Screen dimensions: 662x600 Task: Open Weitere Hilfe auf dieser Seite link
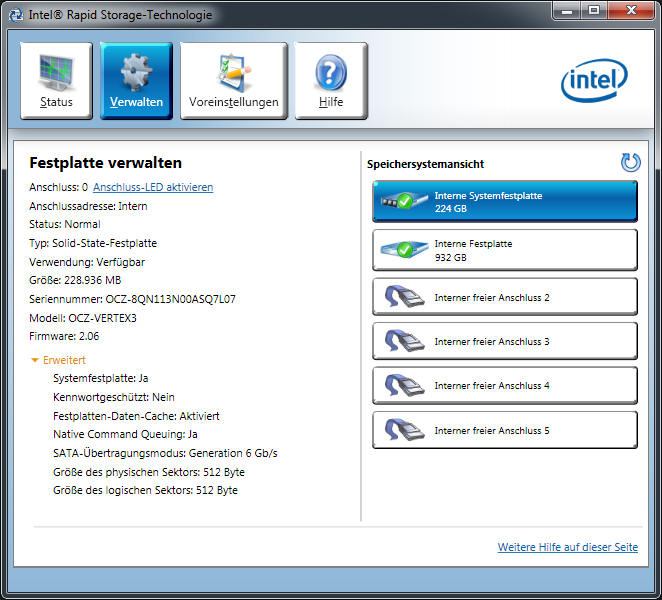(567, 547)
